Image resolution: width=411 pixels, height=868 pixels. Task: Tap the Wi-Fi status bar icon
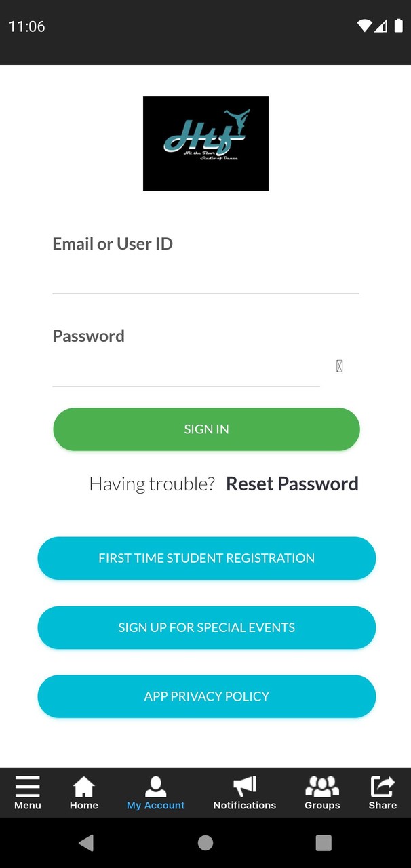364,26
